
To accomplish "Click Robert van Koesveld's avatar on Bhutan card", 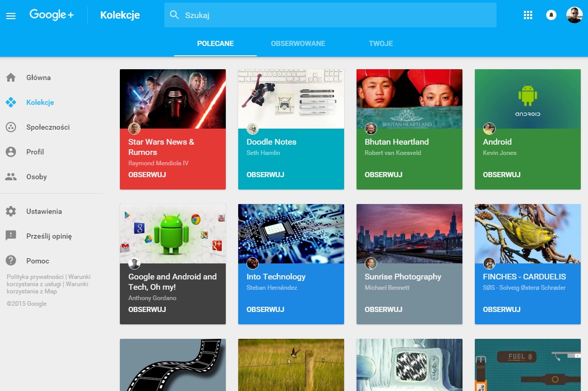I will 371,129.
